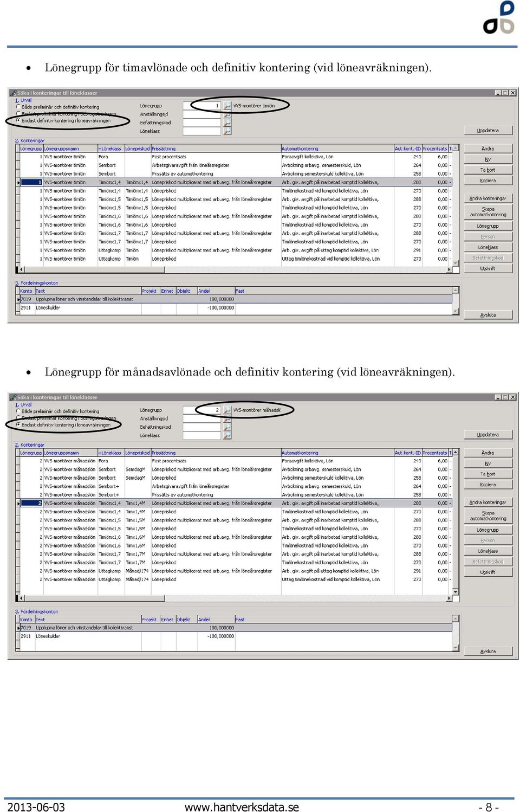Select 'Fast procentsats' cell in månadslön window
Image resolution: width=520 pixels, height=812 pixels.
pyautogui.click(x=216, y=461)
